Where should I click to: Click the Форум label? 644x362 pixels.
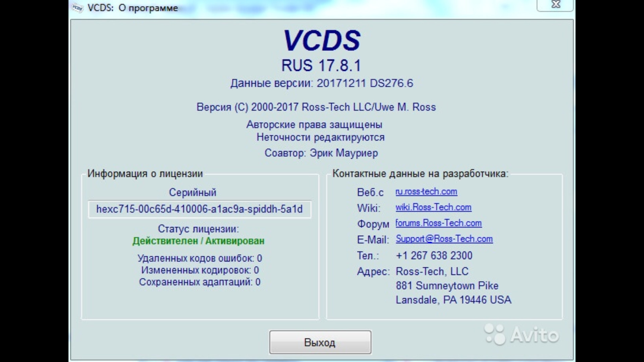click(x=373, y=224)
